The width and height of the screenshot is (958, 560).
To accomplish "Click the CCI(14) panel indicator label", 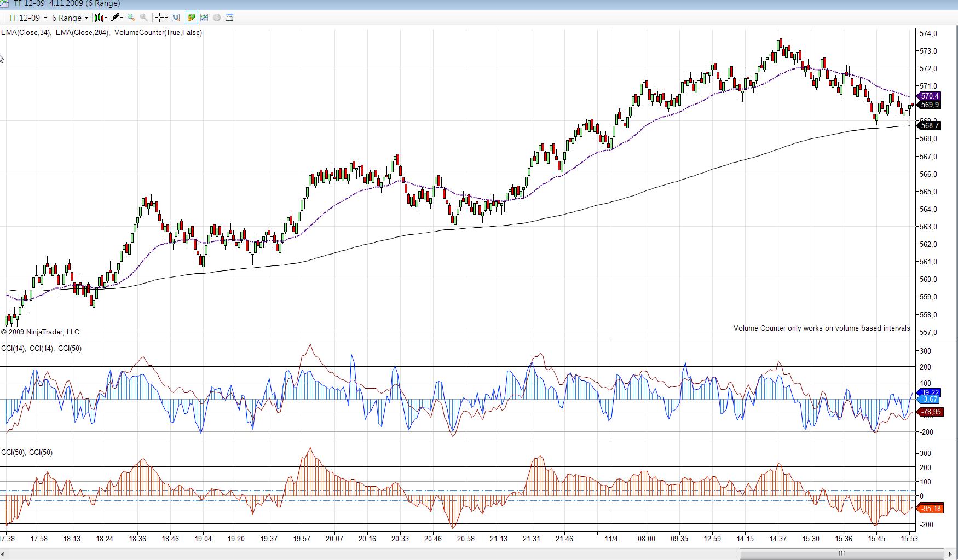I will 13,349.
